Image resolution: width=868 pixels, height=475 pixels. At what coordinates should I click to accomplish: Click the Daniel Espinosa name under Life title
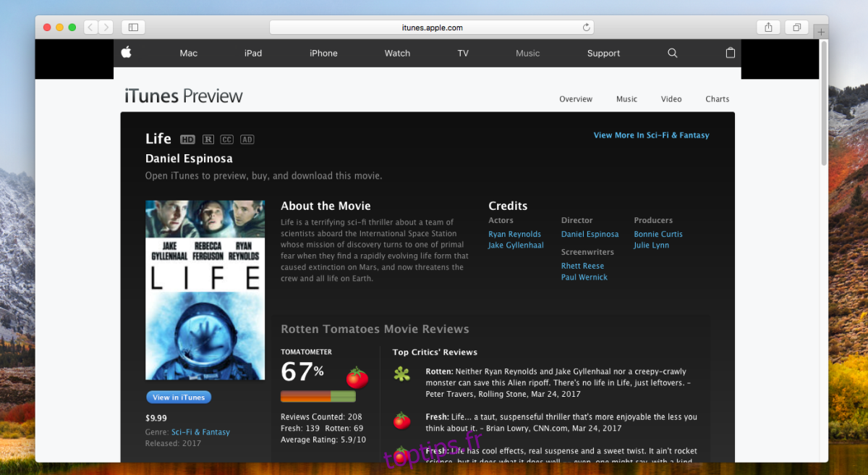click(x=189, y=159)
